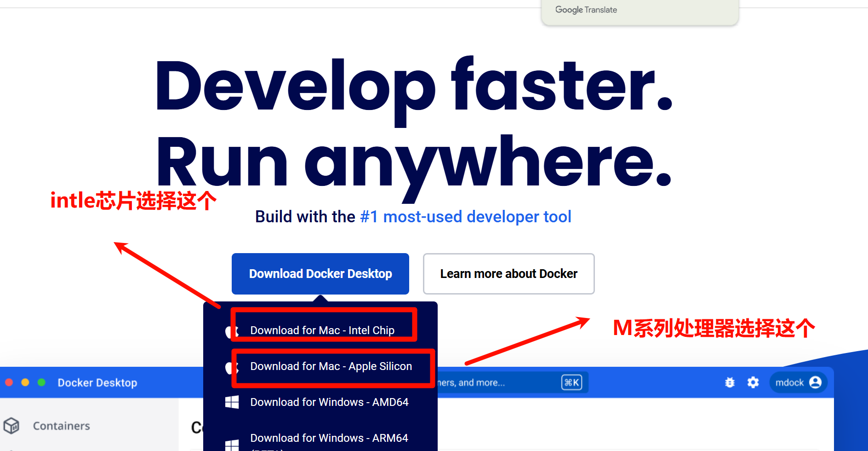The height and width of the screenshot is (451, 868).
Task: Open the bug report icon in Docker Desktop
Action: point(730,382)
